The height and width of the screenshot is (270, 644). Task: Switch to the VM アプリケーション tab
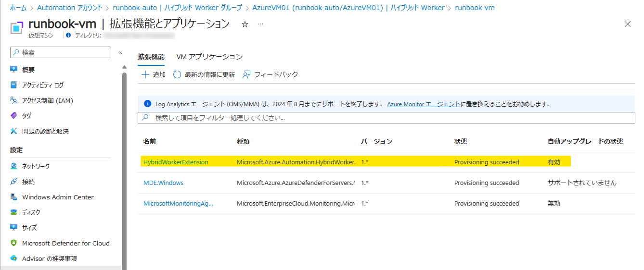(x=209, y=57)
